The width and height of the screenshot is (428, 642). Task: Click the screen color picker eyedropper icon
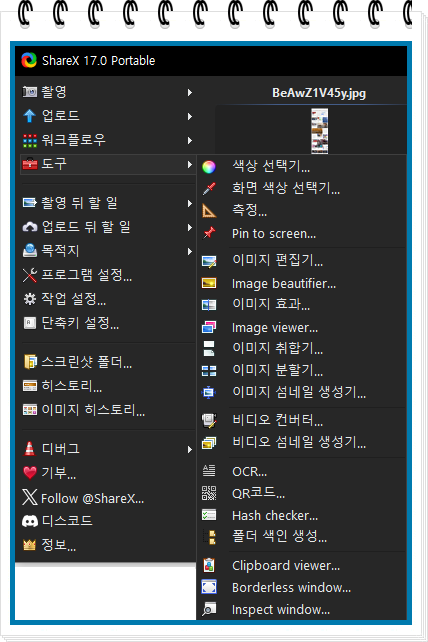point(209,188)
